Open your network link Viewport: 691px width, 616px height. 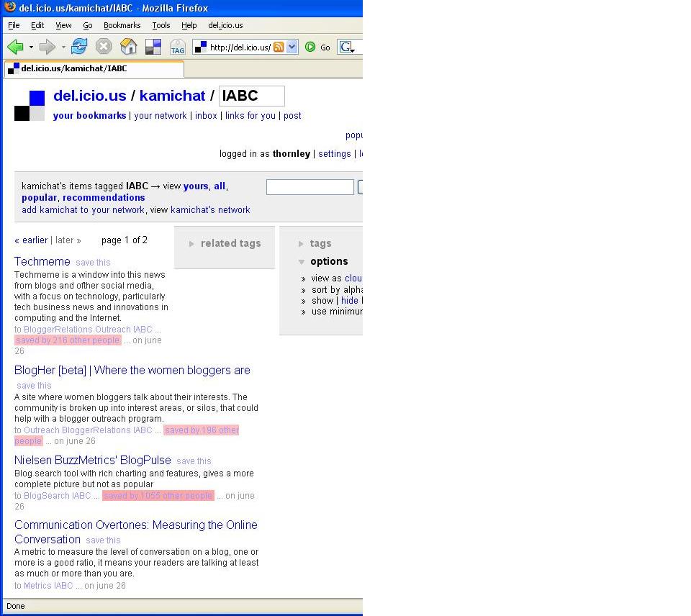161,115
